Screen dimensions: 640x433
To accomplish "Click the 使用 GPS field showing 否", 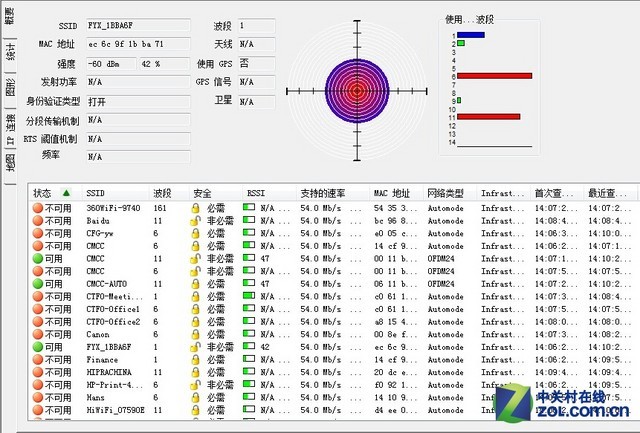I will [257, 64].
